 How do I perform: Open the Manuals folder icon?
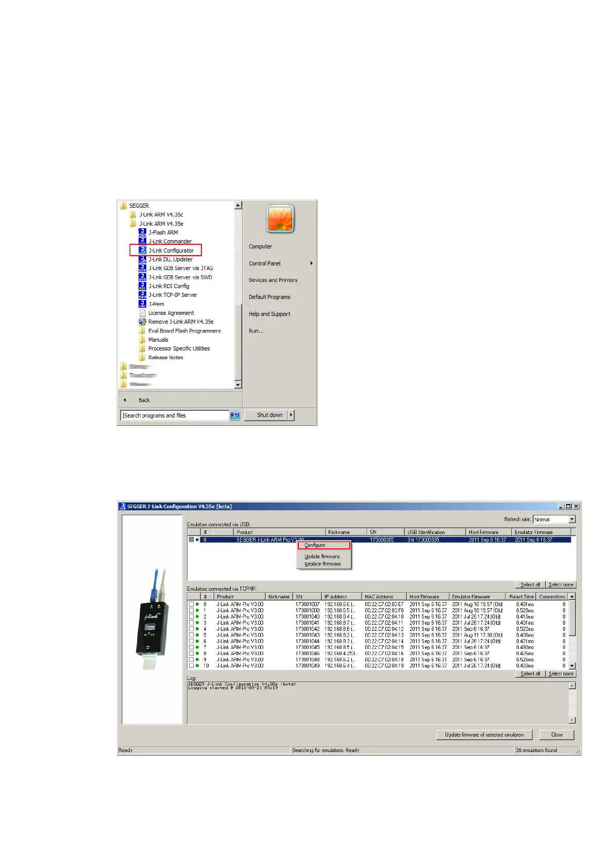point(142,340)
